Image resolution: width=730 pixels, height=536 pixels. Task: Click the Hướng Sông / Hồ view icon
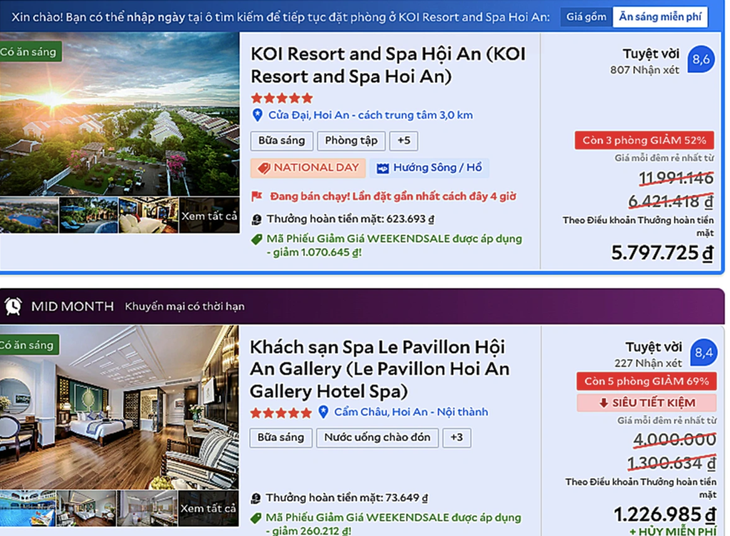tap(382, 168)
